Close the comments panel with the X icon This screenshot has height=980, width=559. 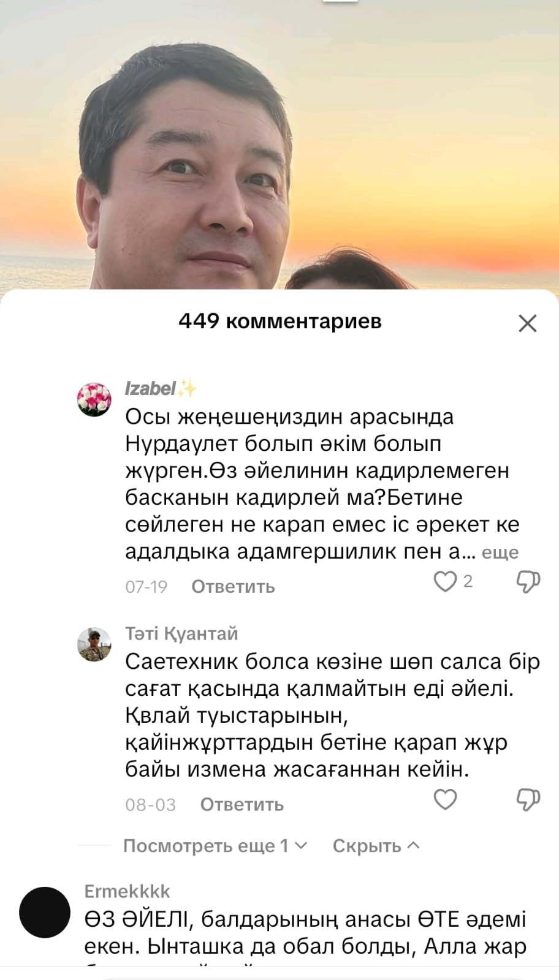tap(527, 323)
